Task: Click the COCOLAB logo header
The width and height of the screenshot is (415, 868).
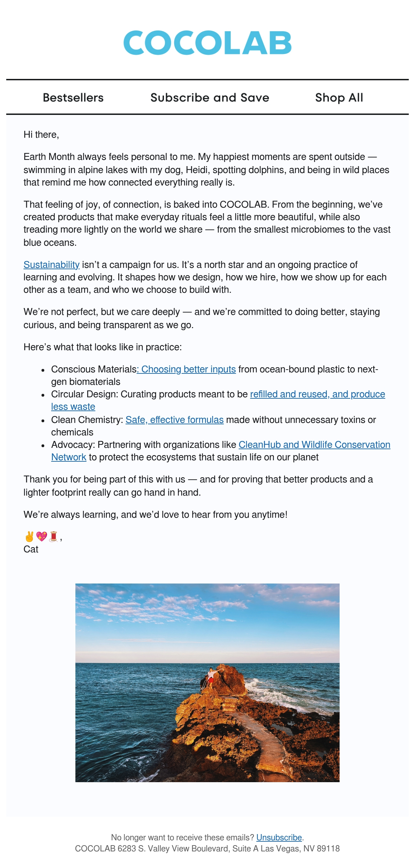Action: [207, 43]
